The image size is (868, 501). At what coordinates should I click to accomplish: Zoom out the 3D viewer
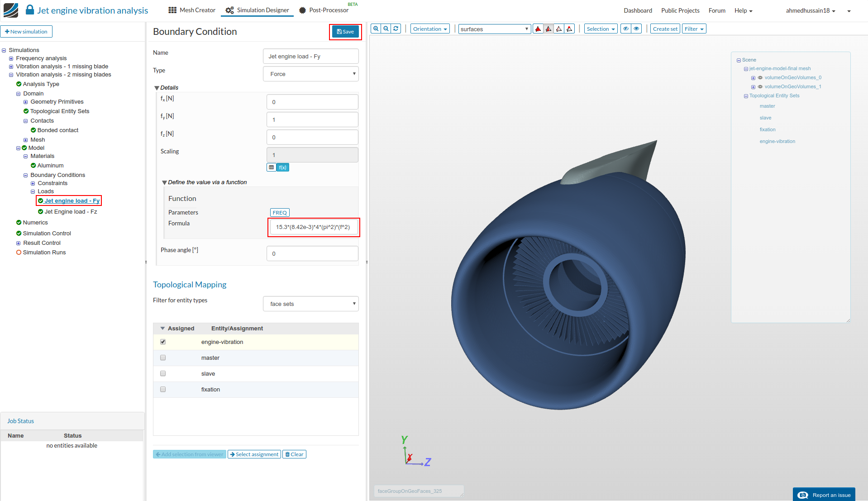386,29
